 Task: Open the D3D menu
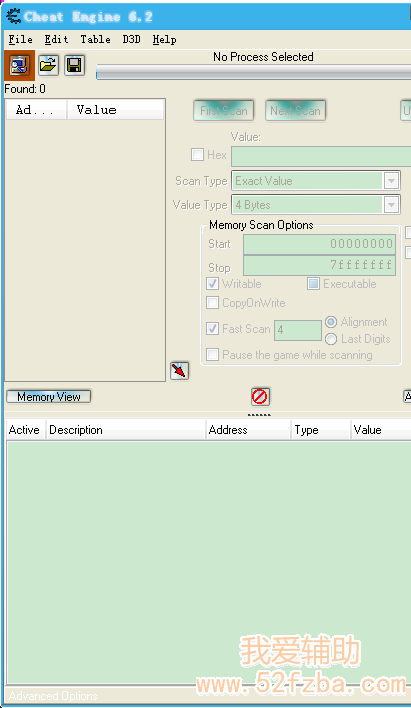pyautogui.click(x=131, y=40)
